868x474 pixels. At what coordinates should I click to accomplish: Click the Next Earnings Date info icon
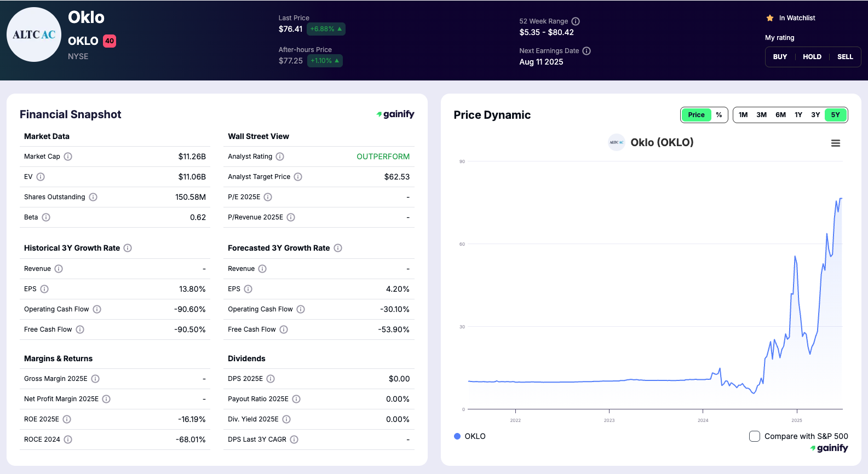[x=587, y=51]
